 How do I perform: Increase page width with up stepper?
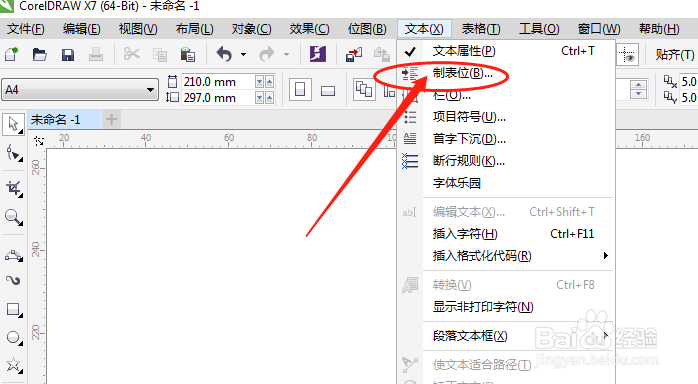pos(269,82)
